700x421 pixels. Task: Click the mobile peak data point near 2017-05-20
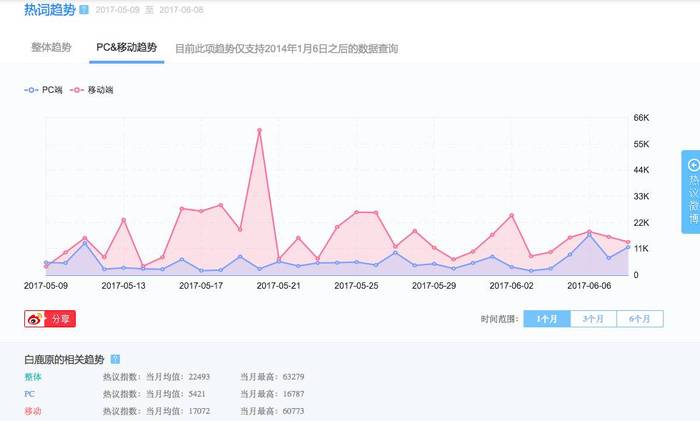[259, 130]
